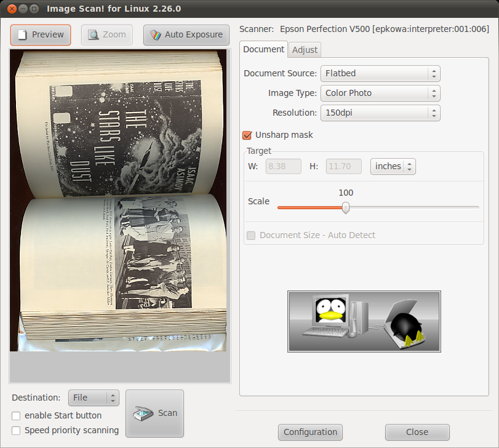Viewport: 499px width, 448px height.
Task: Click the Target width W field
Action: 284,166
